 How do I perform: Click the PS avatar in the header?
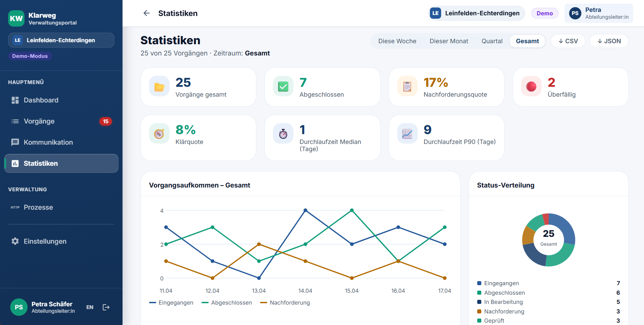pyautogui.click(x=575, y=13)
